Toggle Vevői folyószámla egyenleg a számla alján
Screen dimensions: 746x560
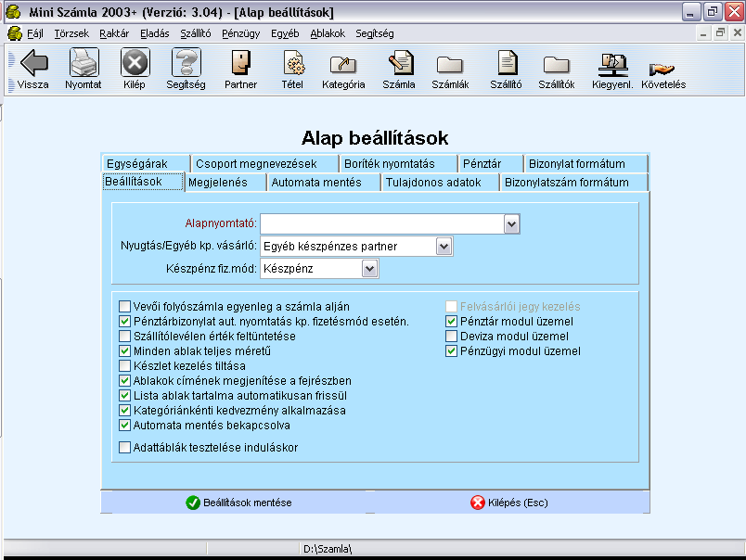coord(124,306)
